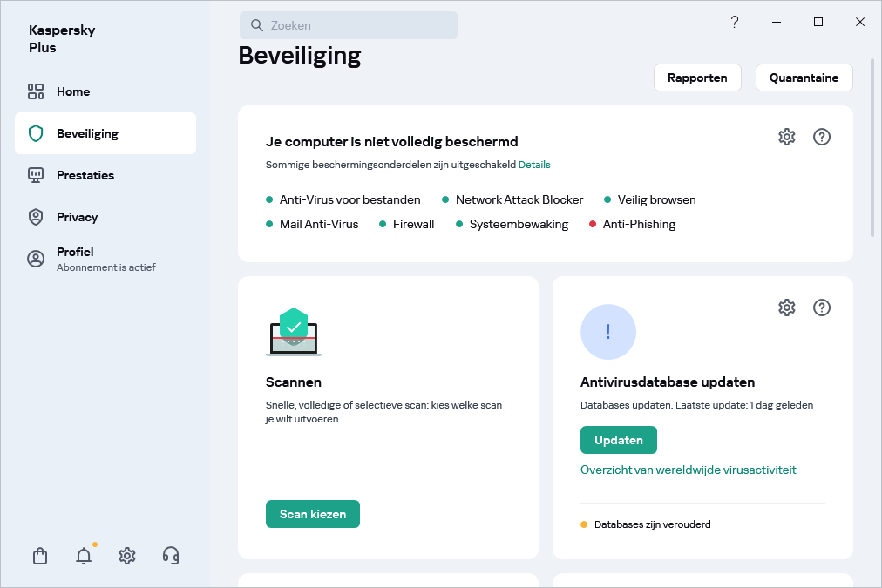Open the protection status card settings gear
The height and width of the screenshot is (588, 882).
pos(786,137)
